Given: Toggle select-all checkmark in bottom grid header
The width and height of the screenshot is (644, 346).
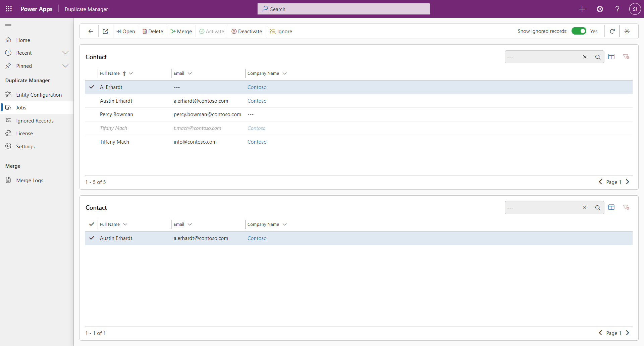Looking at the screenshot, I should click(92, 224).
